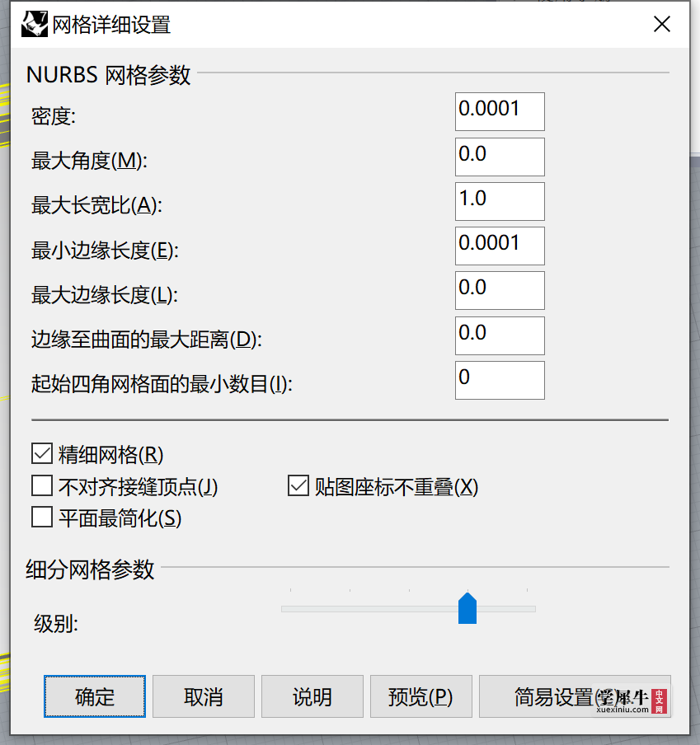700x745 pixels.
Task: Enable 不对齐接缝顶点(J) checkbox
Action: tap(42, 486)
